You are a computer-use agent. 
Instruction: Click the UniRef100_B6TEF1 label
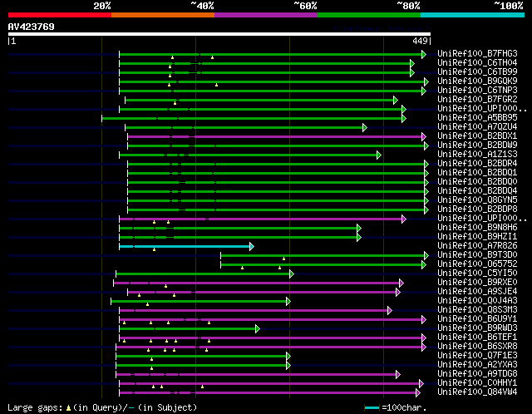(x=477, y=338)
